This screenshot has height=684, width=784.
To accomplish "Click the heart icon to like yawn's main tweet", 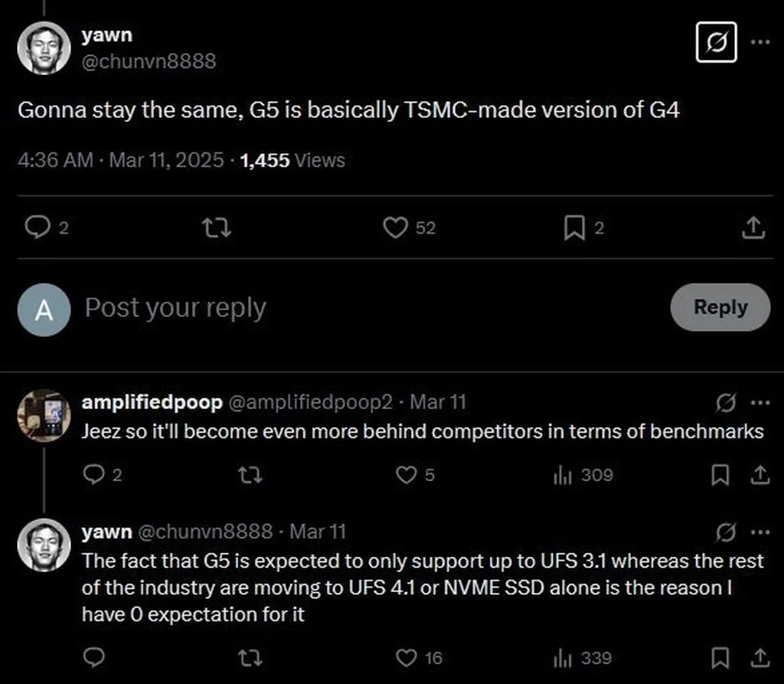I will coord(395,228).
